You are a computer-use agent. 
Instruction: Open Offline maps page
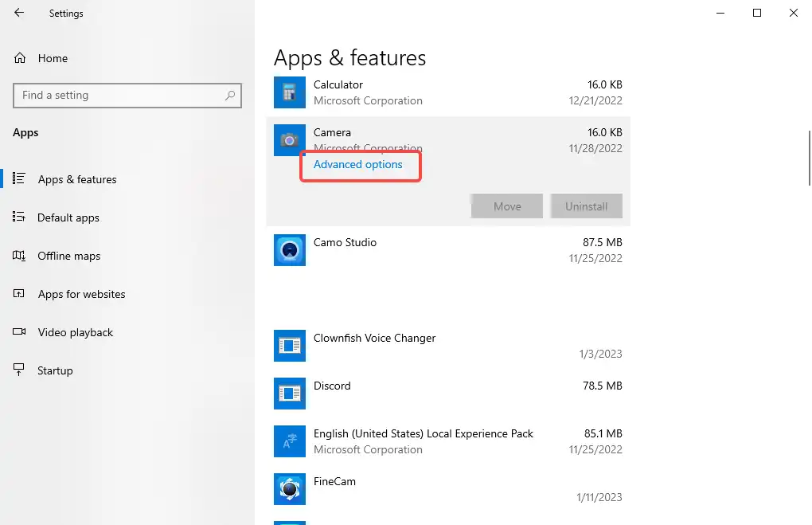[69, 256]
